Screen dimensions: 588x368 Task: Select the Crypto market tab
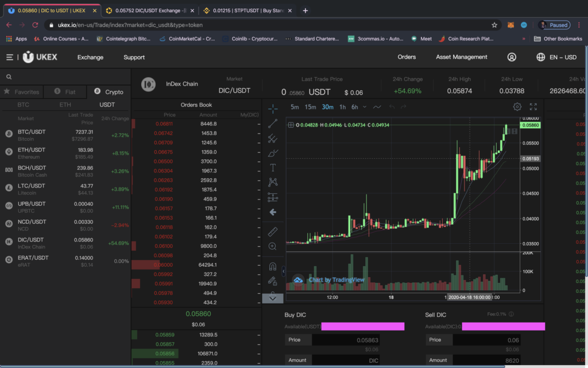(109, 91)
